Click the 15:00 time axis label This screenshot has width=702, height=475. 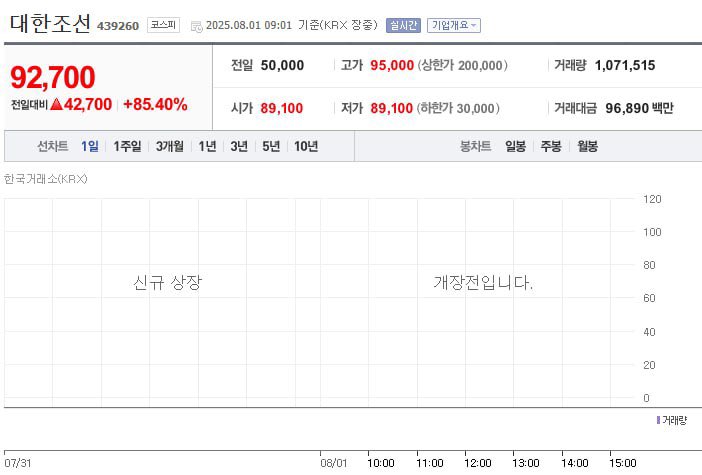(x=623, y=463)
